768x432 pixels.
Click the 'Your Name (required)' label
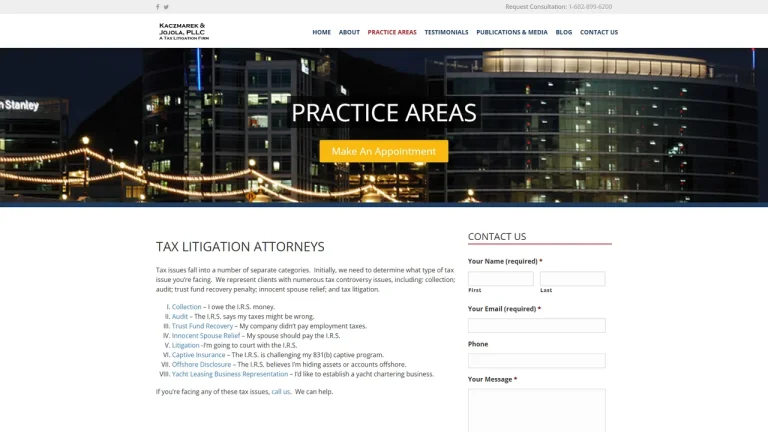pyautogui.click(x=503, y=261)
